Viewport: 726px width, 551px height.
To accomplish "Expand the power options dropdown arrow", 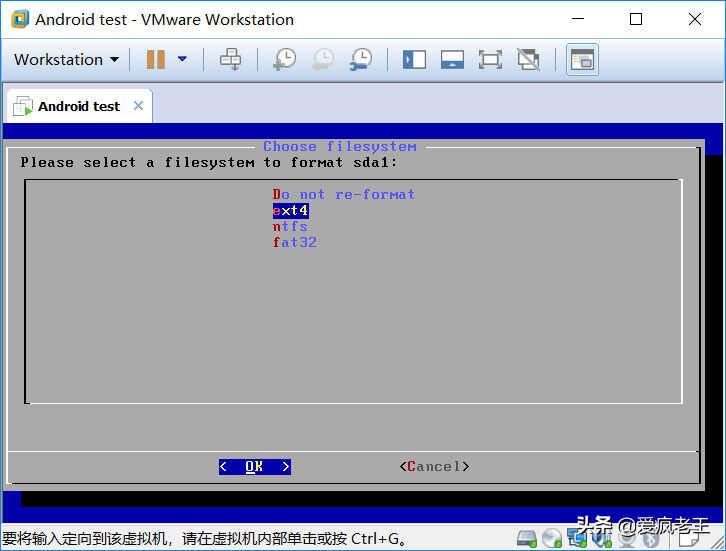I will (182, 59).
